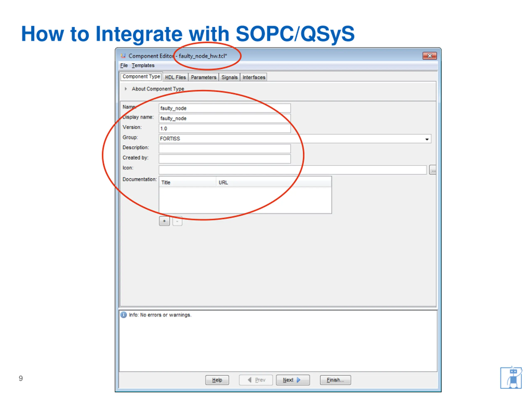Switch to the HDL Files tab

[x=175, y=77]
